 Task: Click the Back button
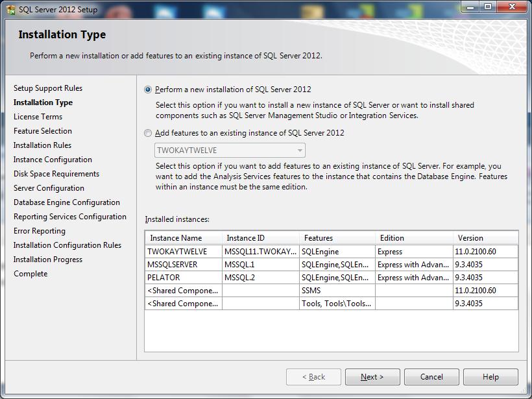click(x=313, y=377)
